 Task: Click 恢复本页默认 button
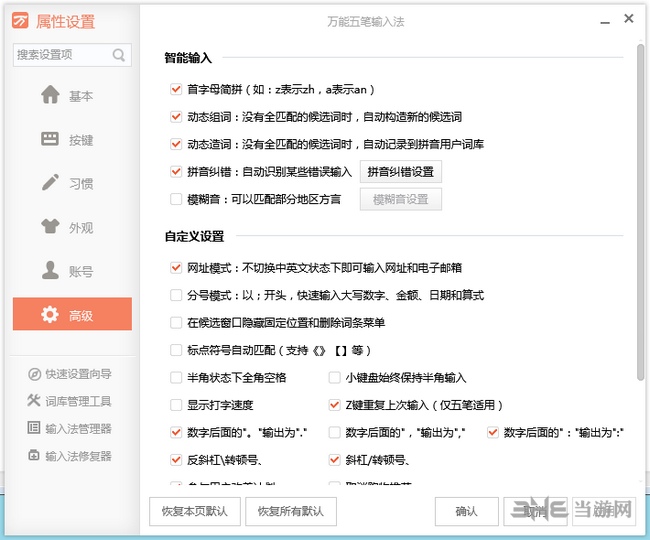coord(194,511)
